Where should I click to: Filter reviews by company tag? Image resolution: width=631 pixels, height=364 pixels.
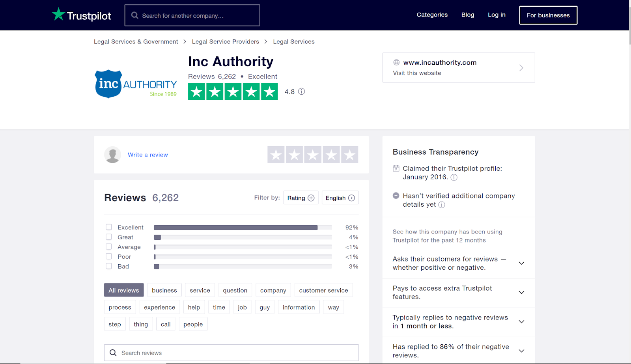tap(273, 290)
